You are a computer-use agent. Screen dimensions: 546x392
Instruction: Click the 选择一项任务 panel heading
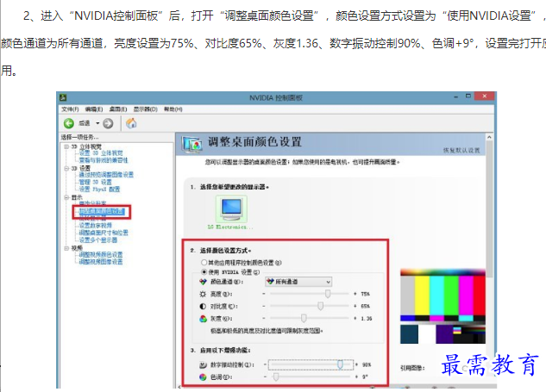coord(79,137)
